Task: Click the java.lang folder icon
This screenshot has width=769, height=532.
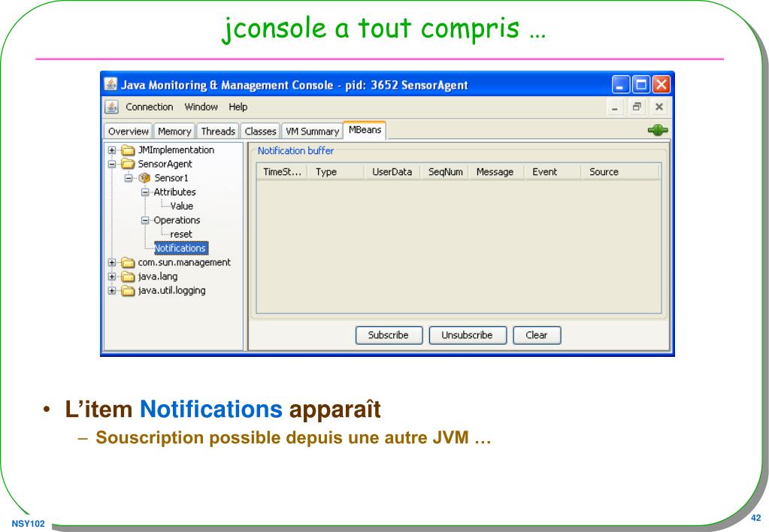Action: pos(128,277)
